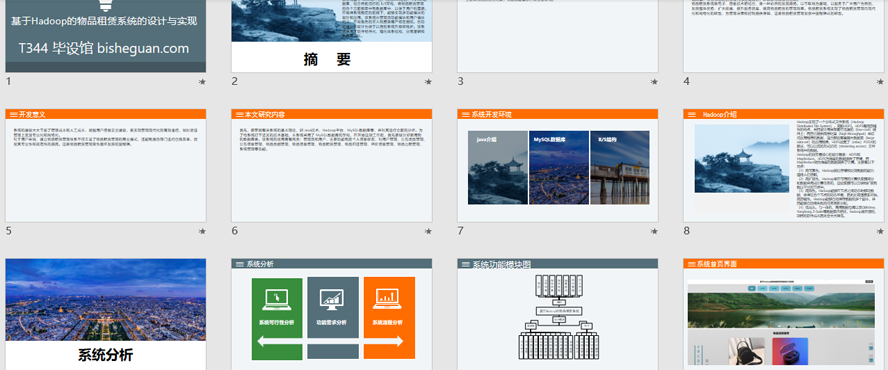Click slide number 6 label
This screenshot has width=888, height=370.
tap(234, 231)
